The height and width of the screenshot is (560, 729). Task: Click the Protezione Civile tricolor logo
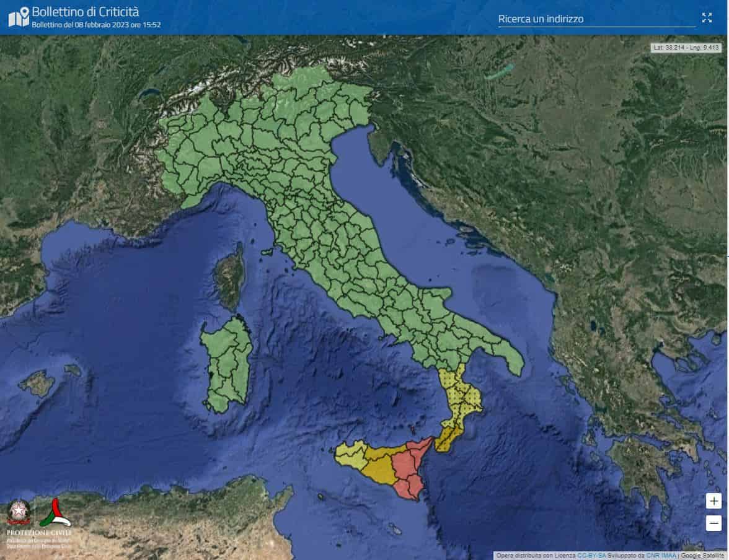click(x=55, y=512)
